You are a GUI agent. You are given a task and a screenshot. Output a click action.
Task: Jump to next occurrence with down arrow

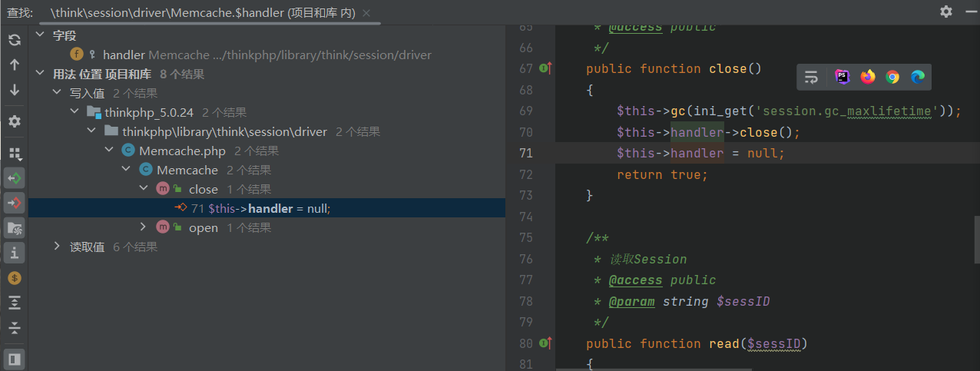tap(15, 90)
